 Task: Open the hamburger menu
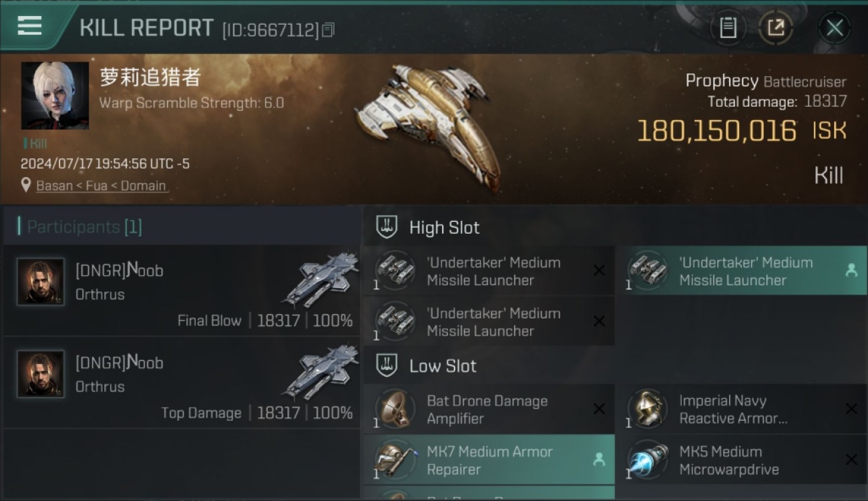29,26
